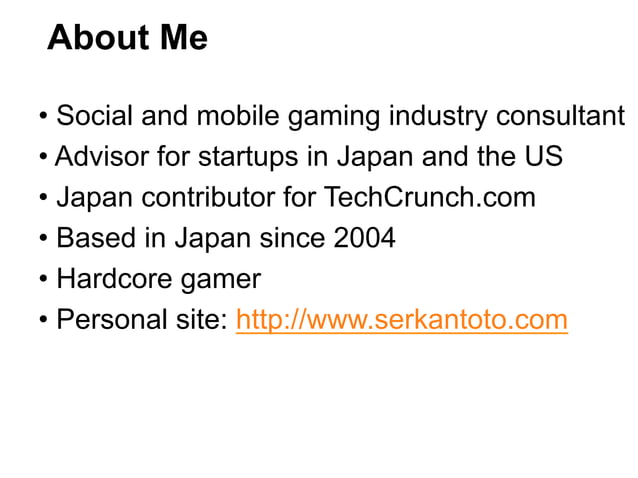Select the word "TechCrunch.com" in the third bullet
638x478 pixels.
click(429, 197)
